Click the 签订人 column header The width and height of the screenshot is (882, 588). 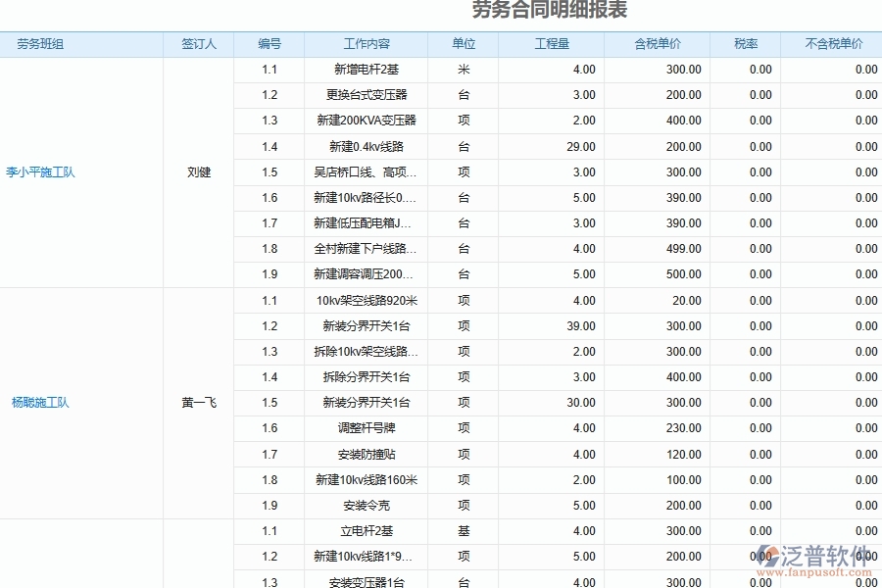[199, 43]
